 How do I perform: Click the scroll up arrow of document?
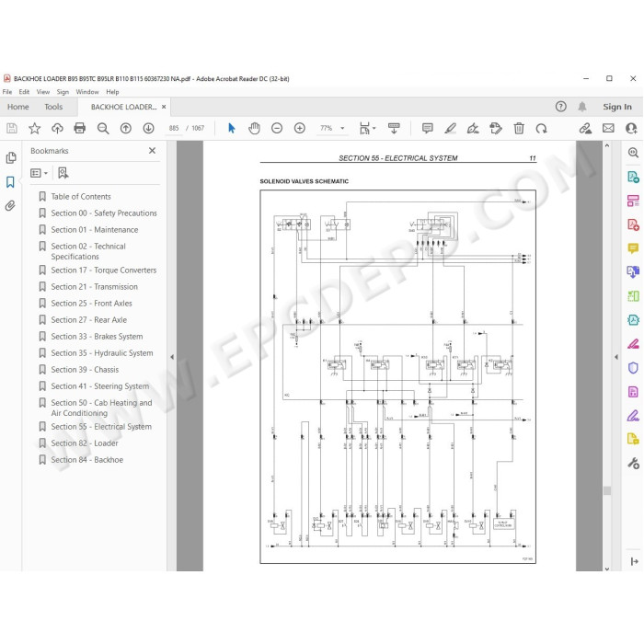[x=607, y=145]
